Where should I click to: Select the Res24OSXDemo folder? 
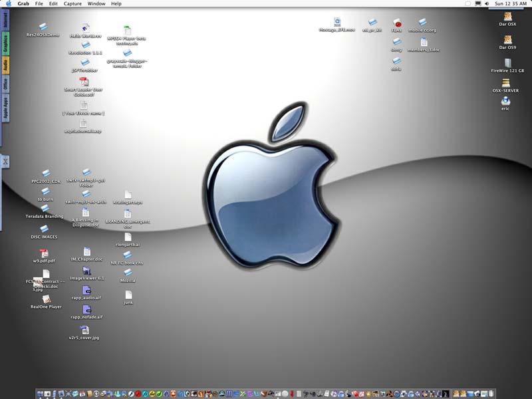tap(43, 30)
